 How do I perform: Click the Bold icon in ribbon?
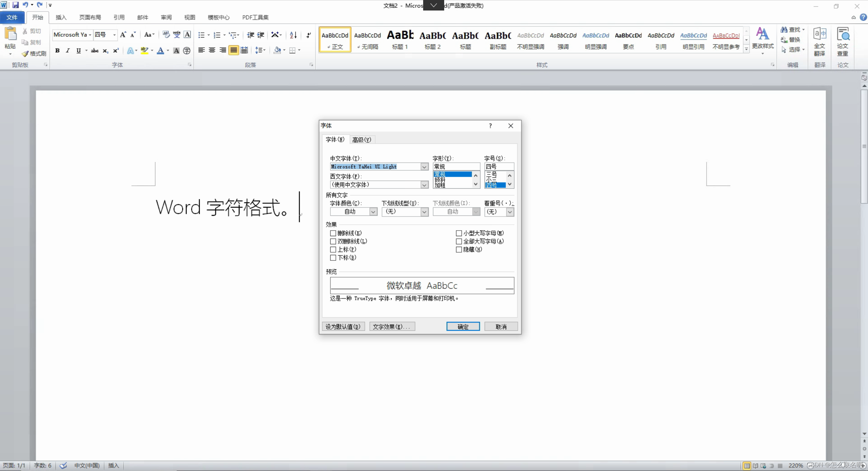click(57, 51)
